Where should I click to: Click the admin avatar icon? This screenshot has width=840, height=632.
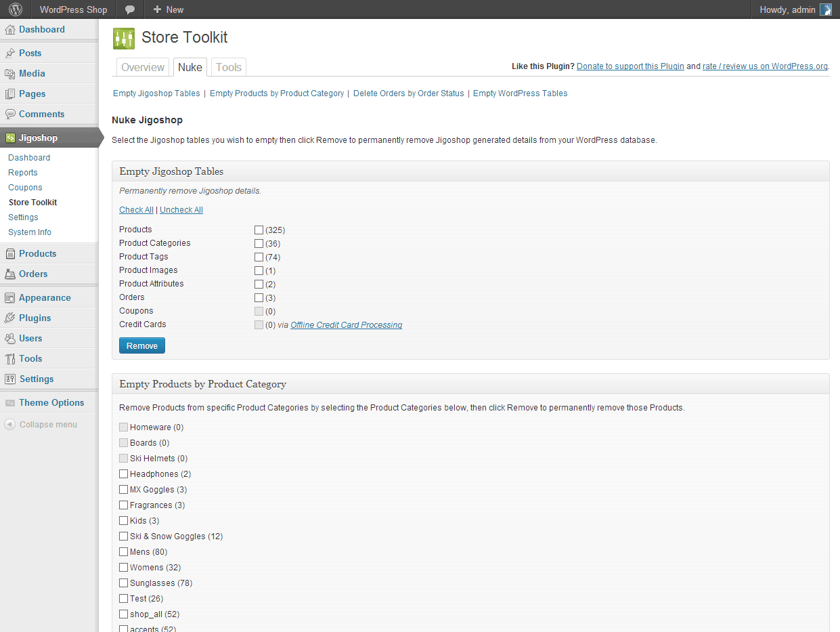pyautogui.click(x=826, y=9)
